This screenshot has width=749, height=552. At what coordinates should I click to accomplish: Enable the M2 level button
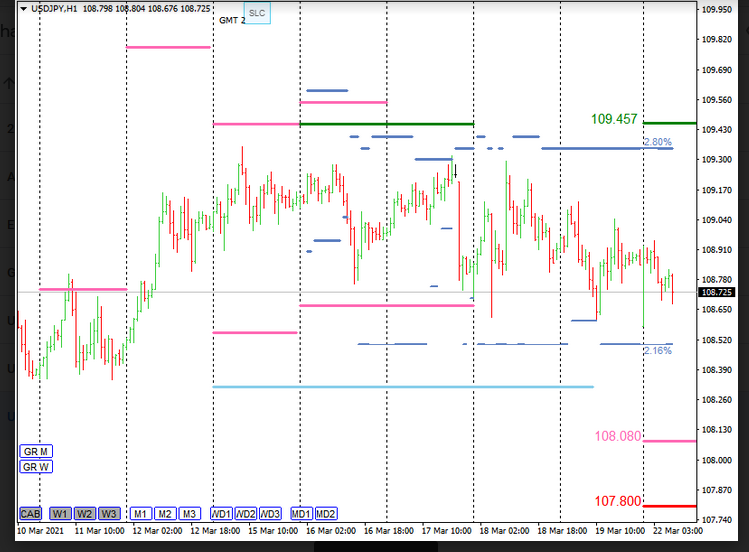pyautogui.click(x=165, y=513)
